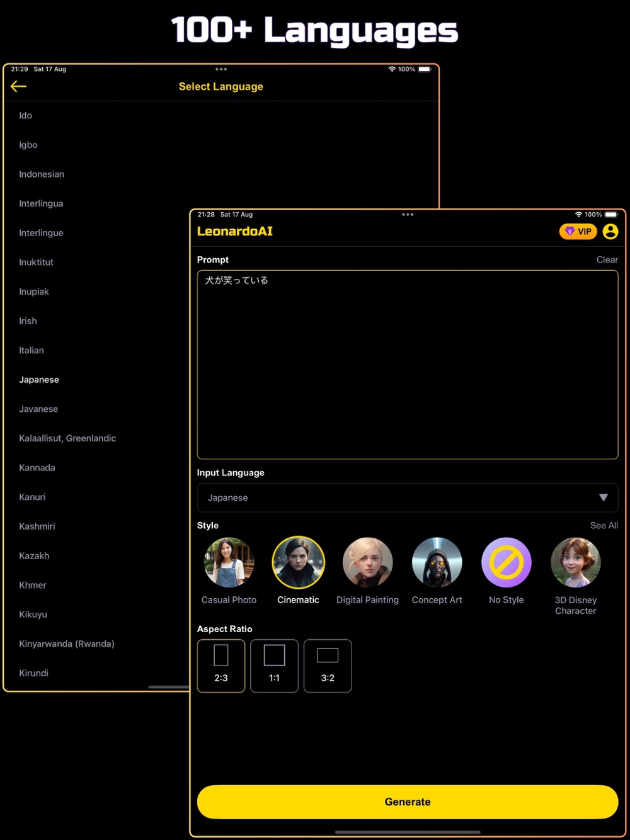Click the Generate button

click(x=408, y=802)
